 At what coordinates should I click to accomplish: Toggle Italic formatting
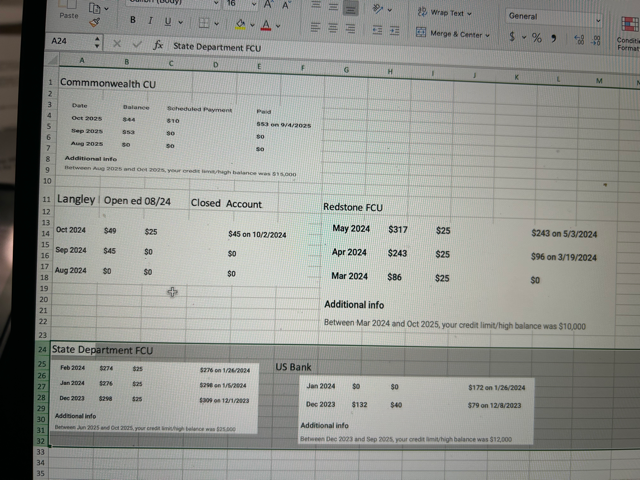coord(150,21)
